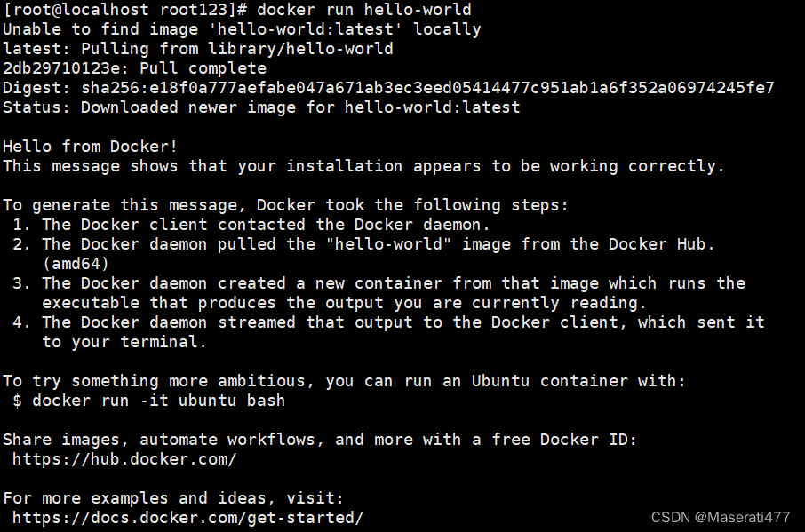Click the '[root@localhost root123]#' prompt
The height and width of the screenshot is (532, 805).
(124, 10)
